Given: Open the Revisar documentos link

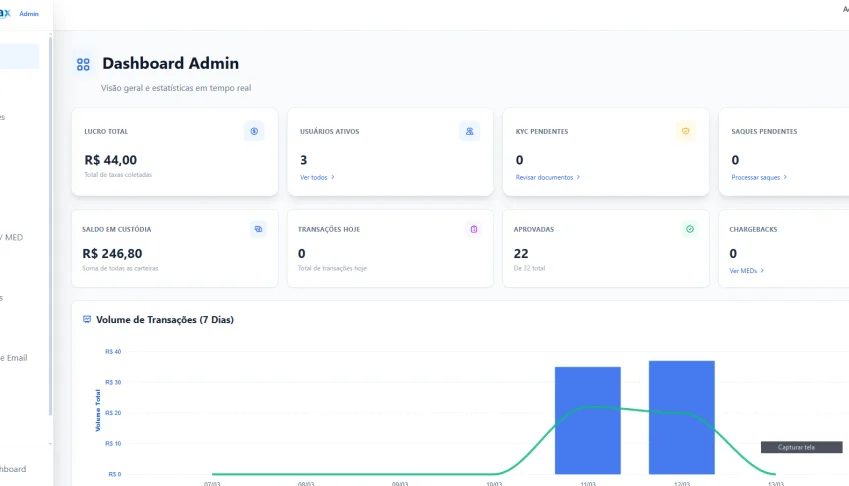Looking at the screenshot, I should [547, 178].
